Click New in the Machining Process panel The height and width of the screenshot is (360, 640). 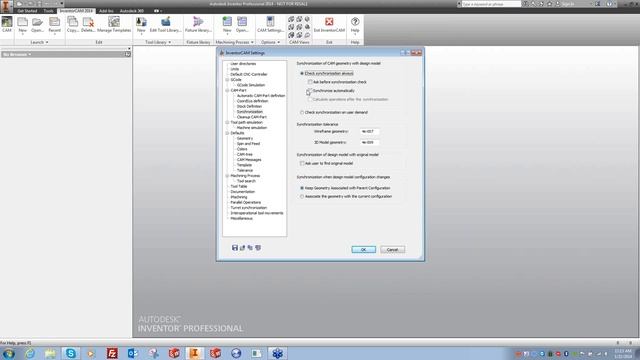[227, 24]
